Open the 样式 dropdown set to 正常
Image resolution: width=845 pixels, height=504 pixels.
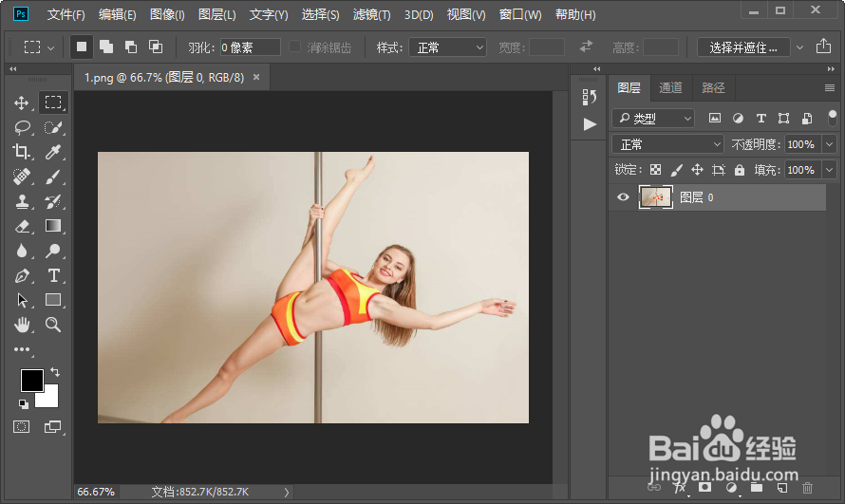[445, 47]
